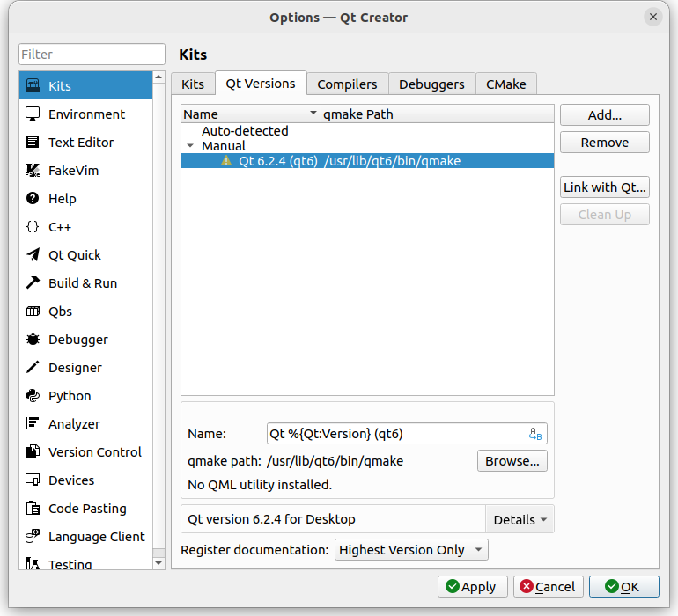Viewport: 678px width, 616px height.
Task: Click the 'No QML utility installed.' message
Action: (260, 485)
